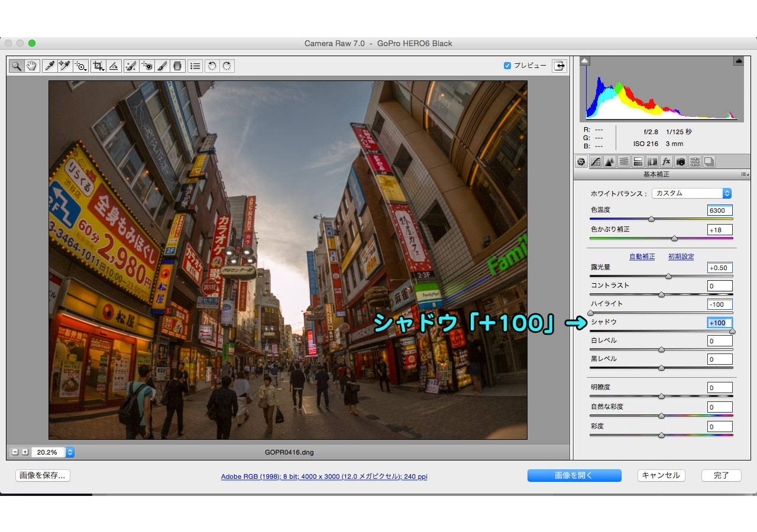Rotate image 90° counterclockwise

[x=212, y=66]
